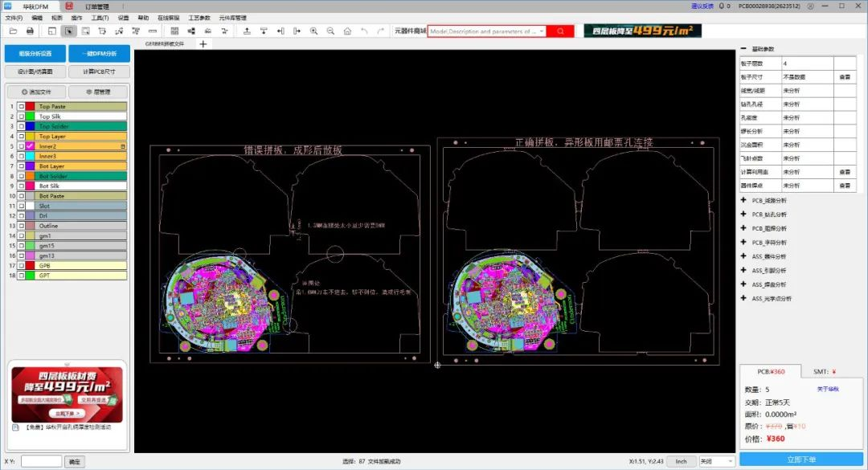Expand the ASS_器件分析 section

pos(743,255)
